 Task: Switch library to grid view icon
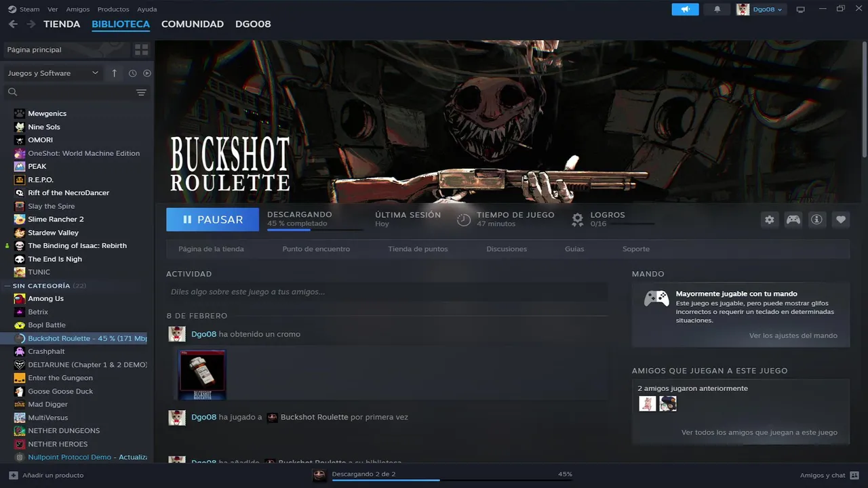coord(141,49)
